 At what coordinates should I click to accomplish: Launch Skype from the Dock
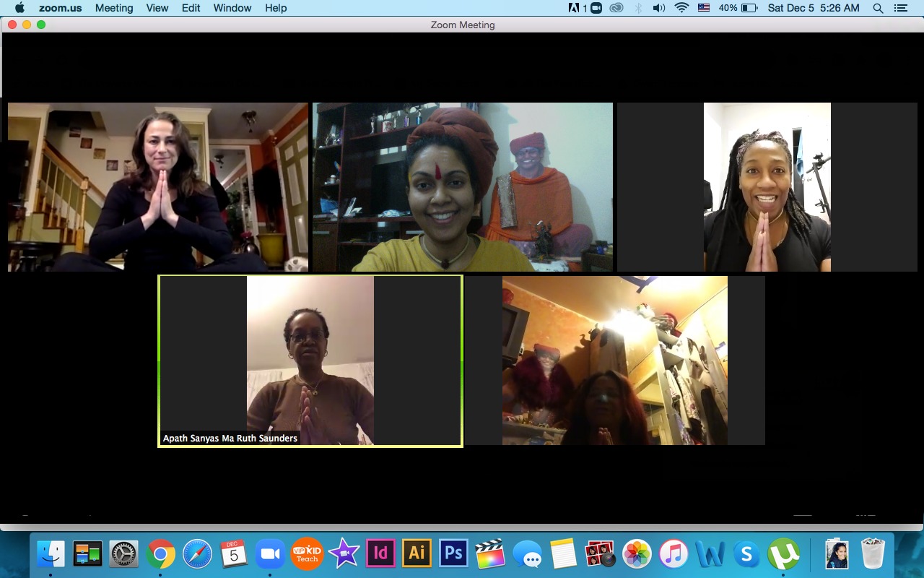[746, 554]
